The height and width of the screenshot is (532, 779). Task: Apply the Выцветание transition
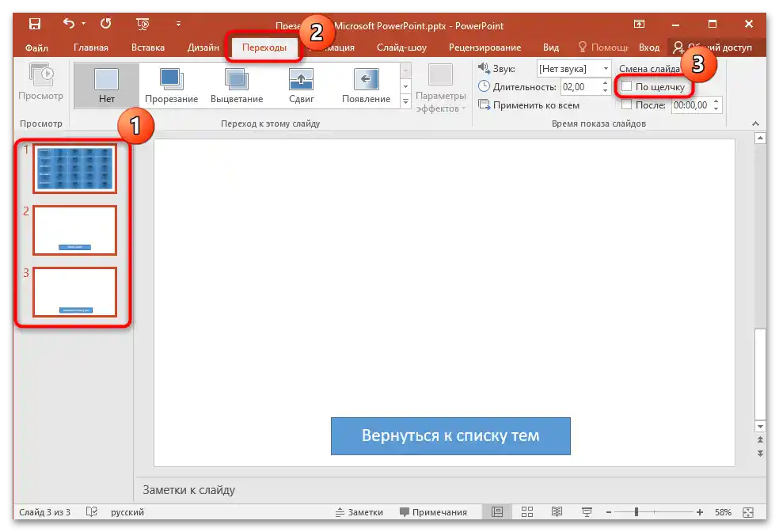237,85
